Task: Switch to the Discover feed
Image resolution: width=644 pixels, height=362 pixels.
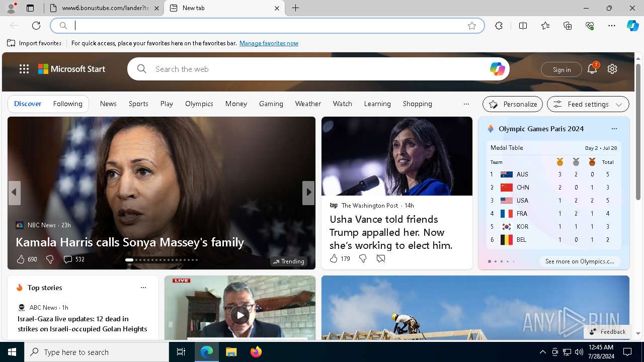Action: tap(28, 104)
